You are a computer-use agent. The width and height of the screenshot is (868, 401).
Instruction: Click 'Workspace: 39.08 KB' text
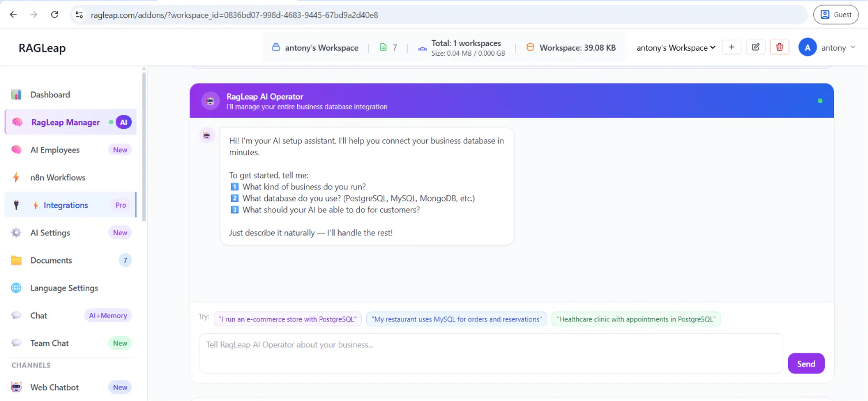(578, 48)
